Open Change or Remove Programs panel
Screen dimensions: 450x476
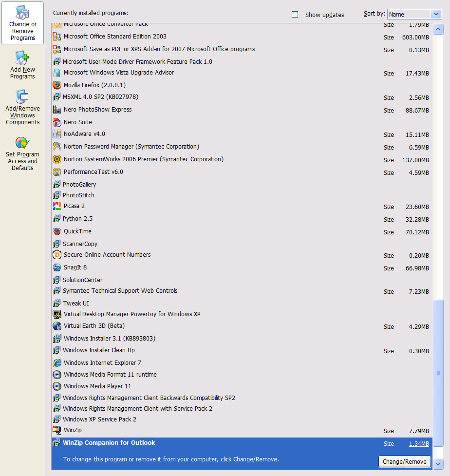pos(23,23)
